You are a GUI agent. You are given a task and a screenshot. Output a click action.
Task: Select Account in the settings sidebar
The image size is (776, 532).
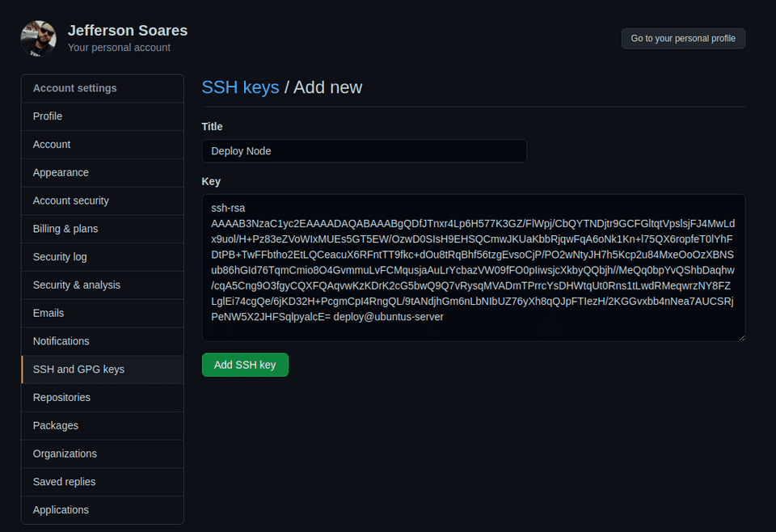51,144
